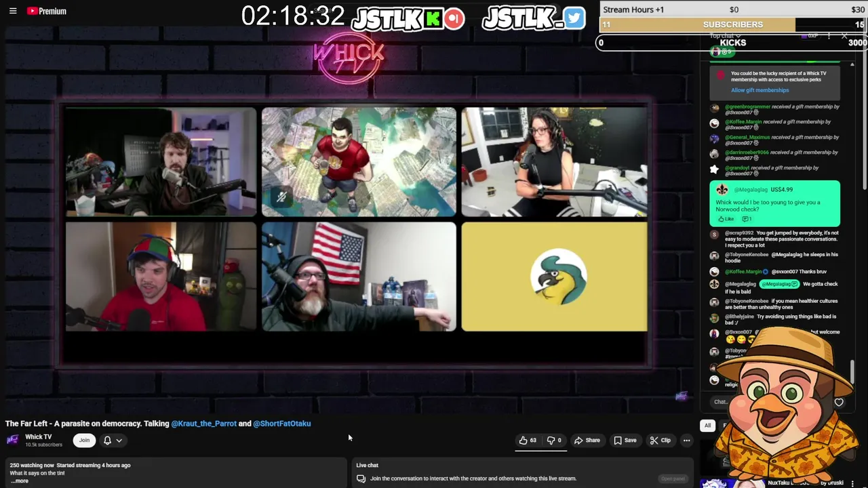
Task: Click the 63 likes count
Action: pos(533,441)
